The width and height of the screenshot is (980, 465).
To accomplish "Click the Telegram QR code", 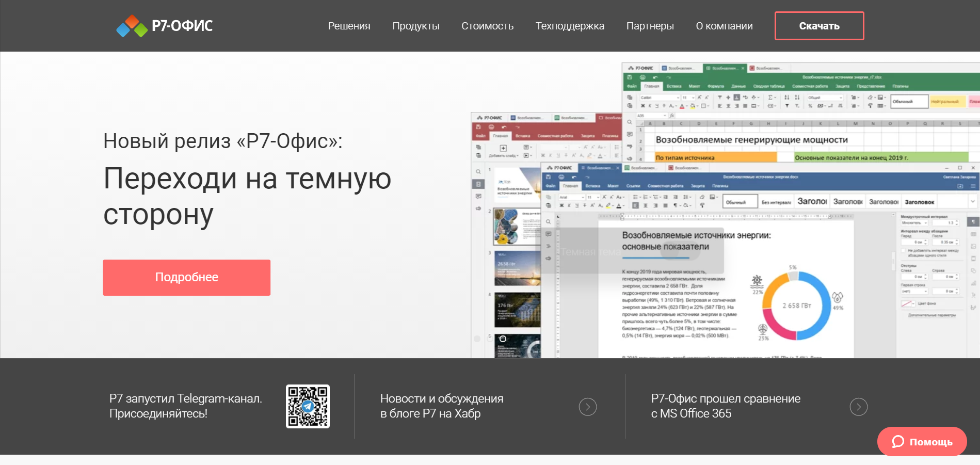I will [x=308, y=406].
